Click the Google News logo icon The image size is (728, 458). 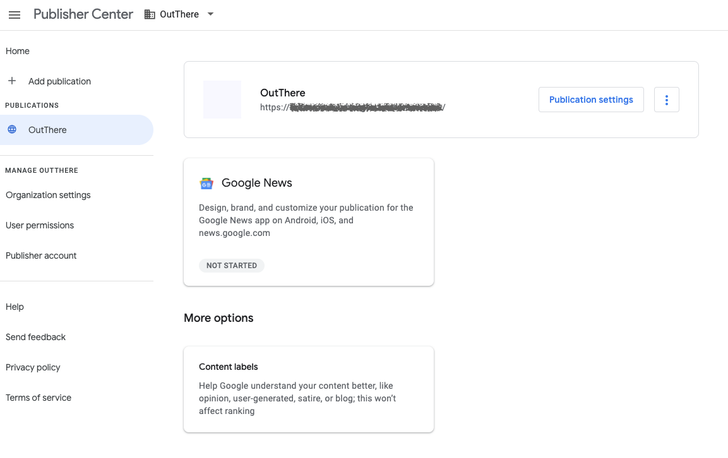[x=206, y=184]
